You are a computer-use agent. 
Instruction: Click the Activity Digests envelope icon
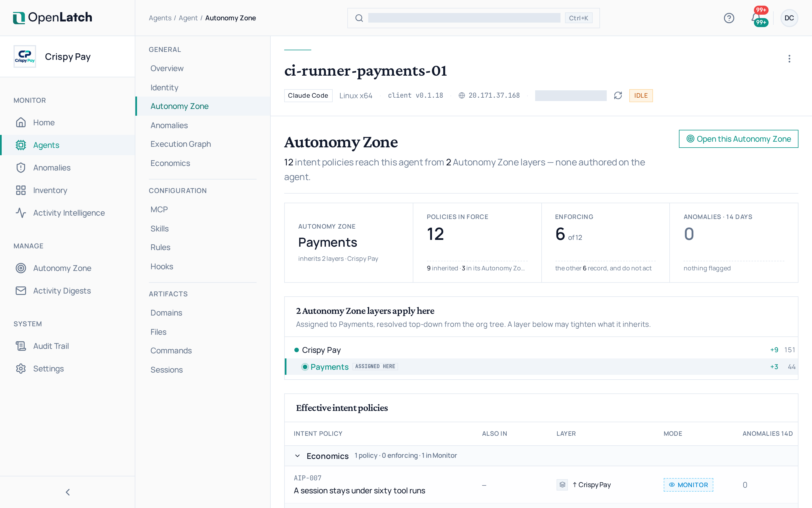pyautogui.click(x=21, y=291)
